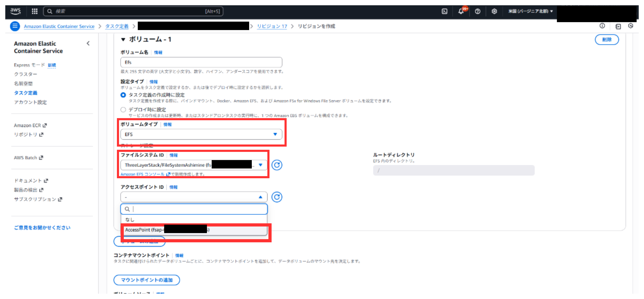Select 'デプロイ時に設定' radio option
Viewport: 644px width, 299px height.
(x=123, y=110)
